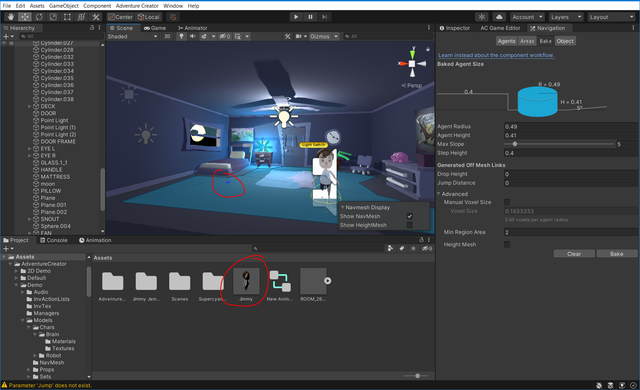Open the Account dropdown
The image size is (640, 390).
(x=527, y=17)
